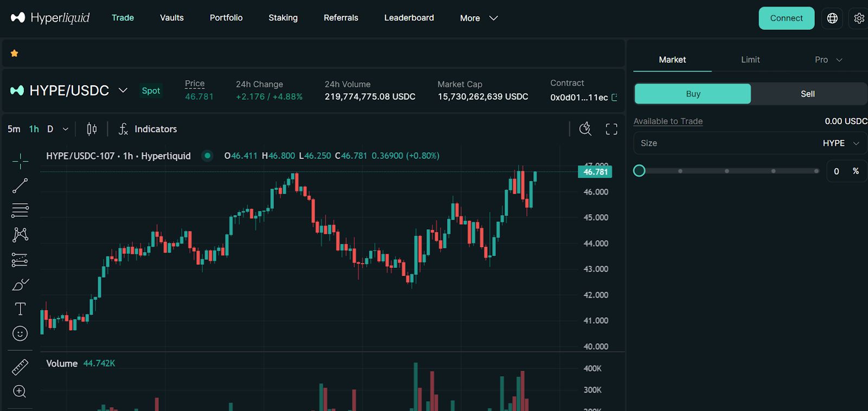This screenshot has width=868, height=411.
Task: Click the Indicators button label
Action: [x=156, y=129]
